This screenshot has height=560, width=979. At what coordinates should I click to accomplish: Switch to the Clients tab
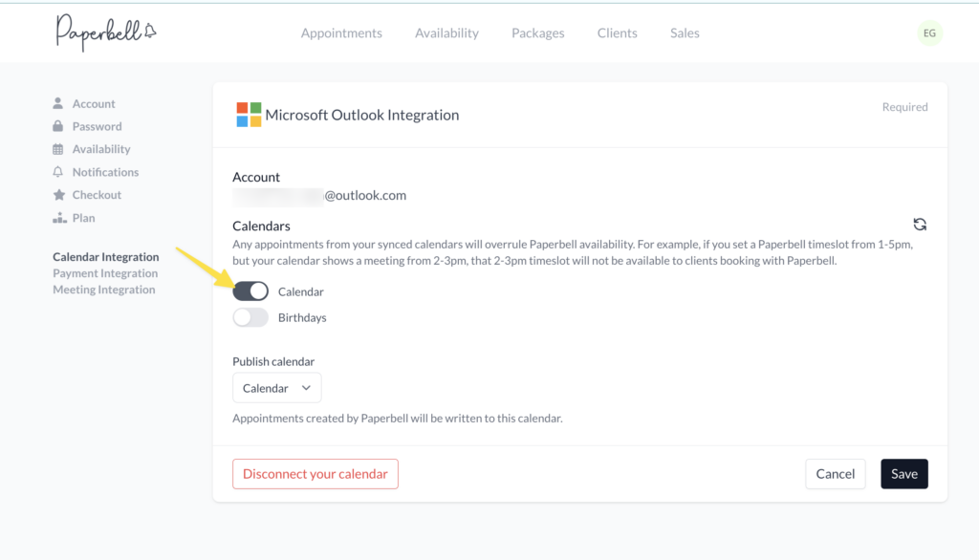(617, 33)
